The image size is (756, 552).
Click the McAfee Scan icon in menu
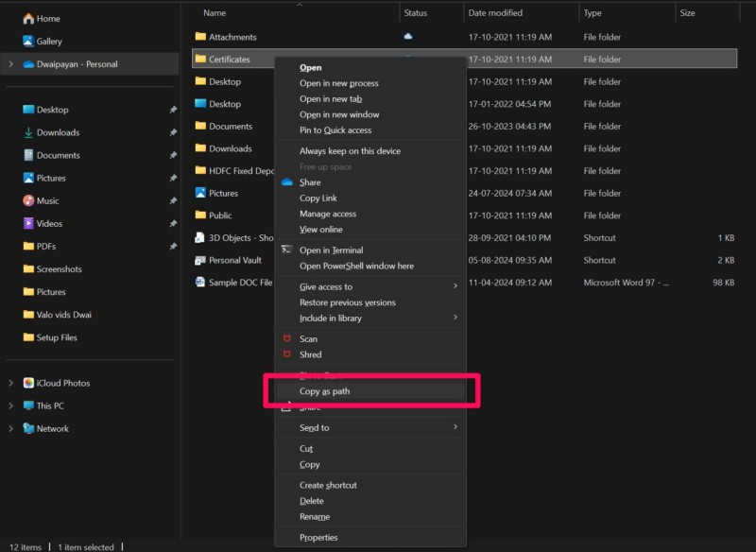point(287,338)
